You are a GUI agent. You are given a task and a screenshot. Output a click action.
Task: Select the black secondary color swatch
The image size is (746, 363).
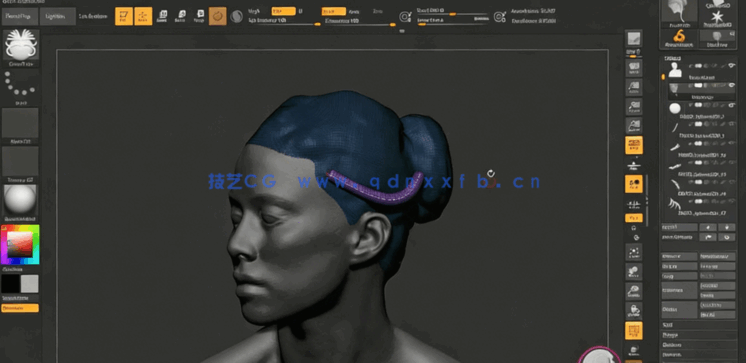tap(10, 284)
